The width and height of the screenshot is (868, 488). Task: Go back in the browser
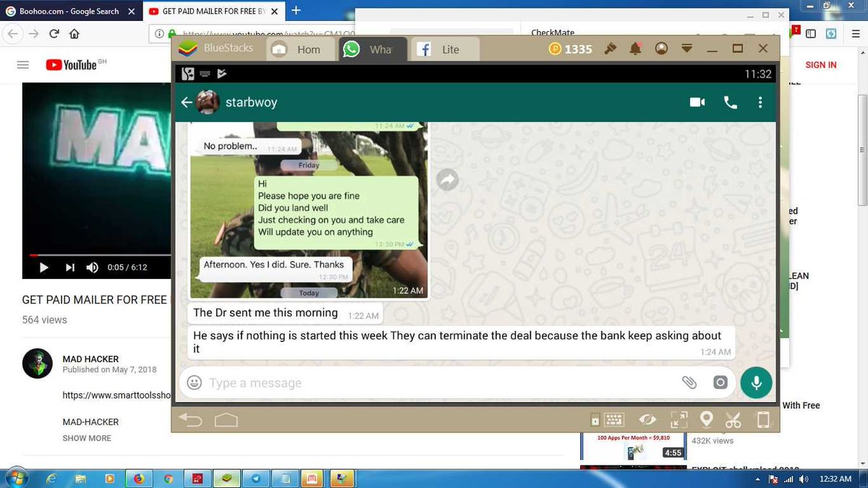[13, 34]
